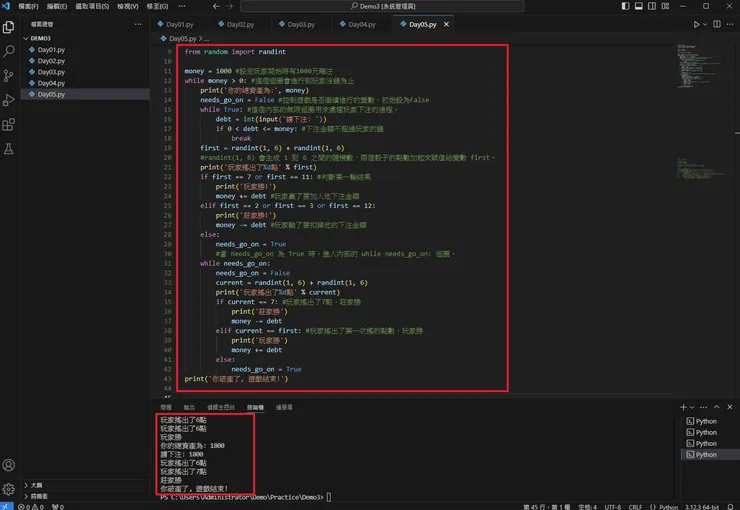Expand the Outline section in sidebar
Screen dimensions: 740x510
(36, 484)
